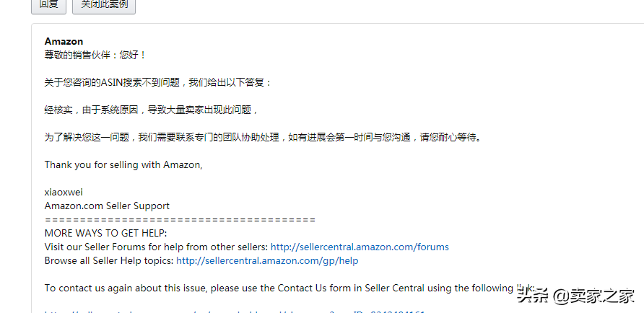644x313 pixels.
Task: Click the line starting with 经核实
Action: (x=151, y=110)
